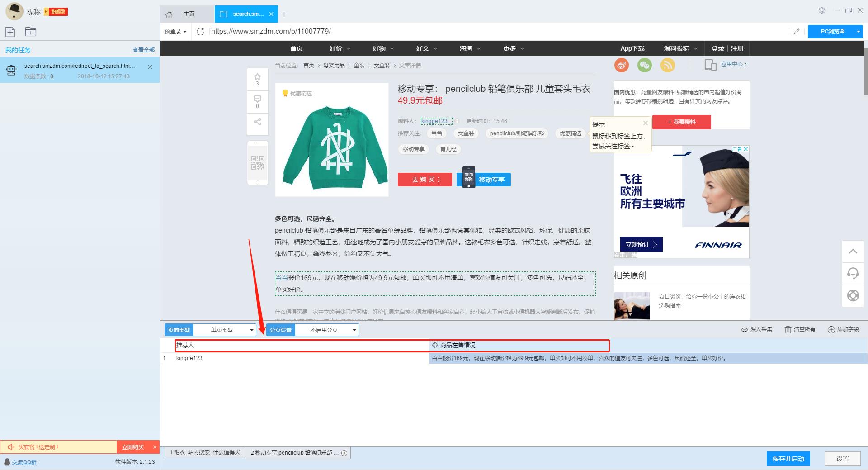Click the edit URL pencil icon
Viewport: 868px width, 470px height.
point(797,31)
